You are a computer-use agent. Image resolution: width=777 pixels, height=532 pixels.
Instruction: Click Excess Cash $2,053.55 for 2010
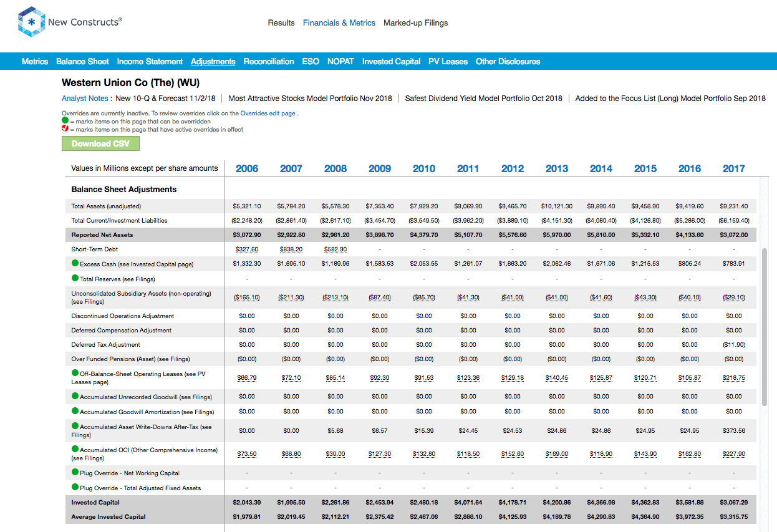click(424, 264)
